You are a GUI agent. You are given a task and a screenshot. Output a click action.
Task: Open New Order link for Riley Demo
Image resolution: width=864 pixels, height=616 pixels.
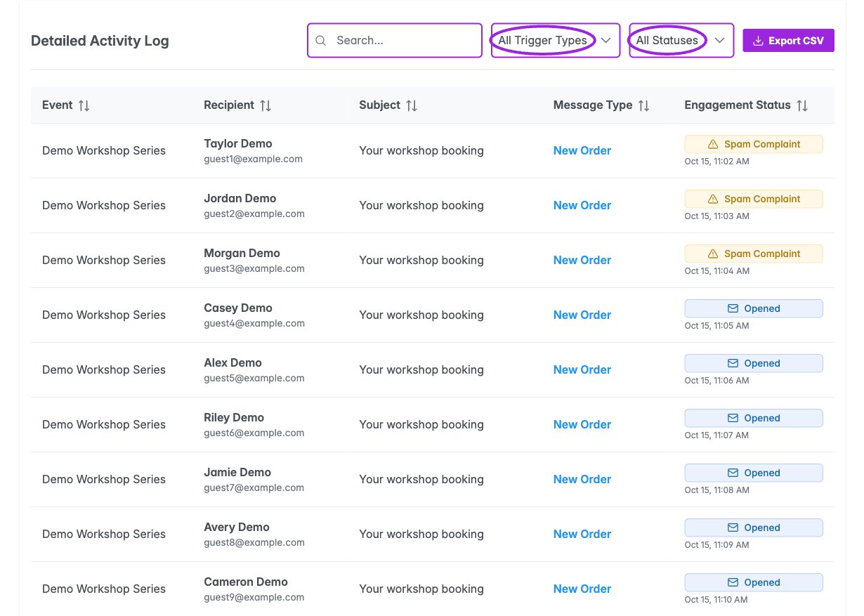coord(582,424)
